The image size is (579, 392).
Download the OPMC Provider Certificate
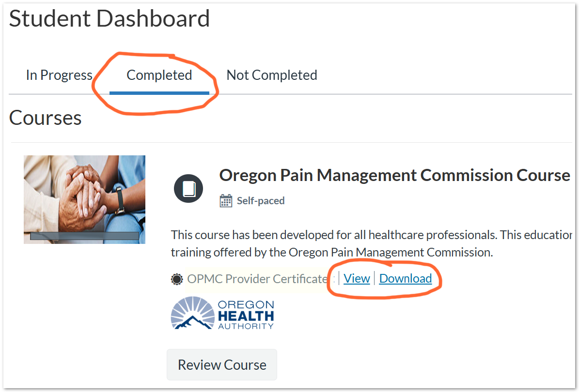tap(406, 278)
